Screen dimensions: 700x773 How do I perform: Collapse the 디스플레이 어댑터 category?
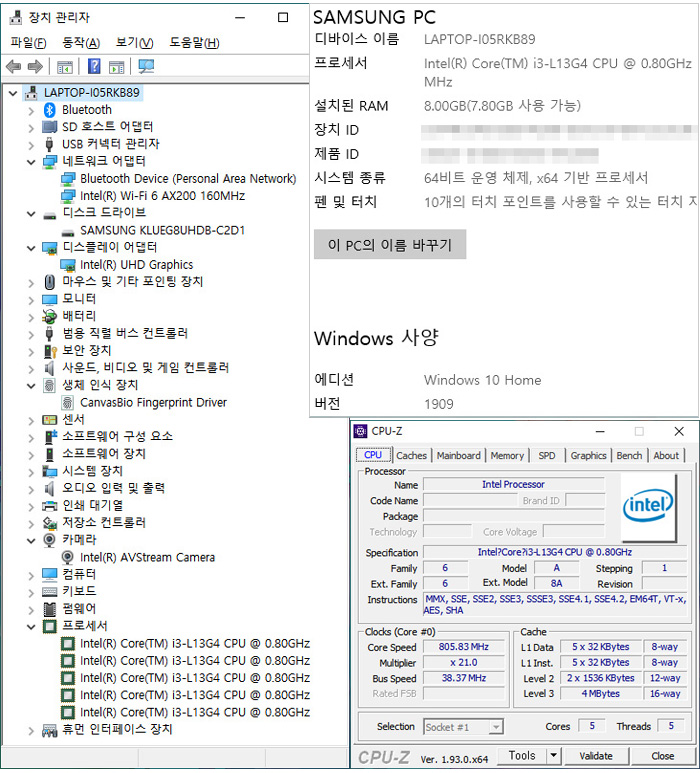point(31,248)
